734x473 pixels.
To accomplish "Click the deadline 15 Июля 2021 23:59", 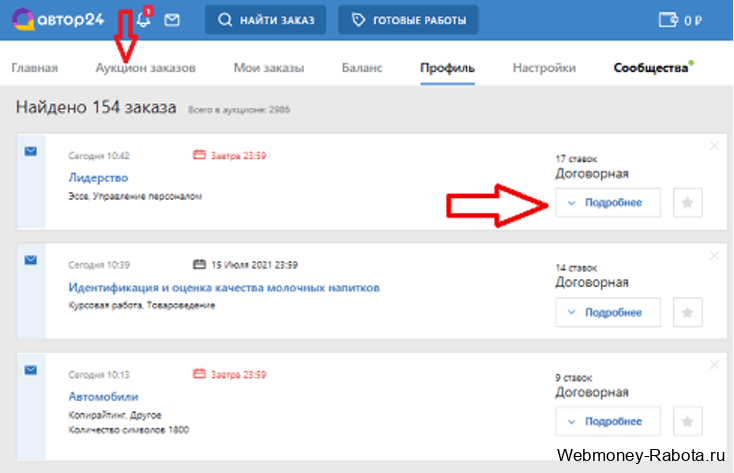I will coord(254,265).
